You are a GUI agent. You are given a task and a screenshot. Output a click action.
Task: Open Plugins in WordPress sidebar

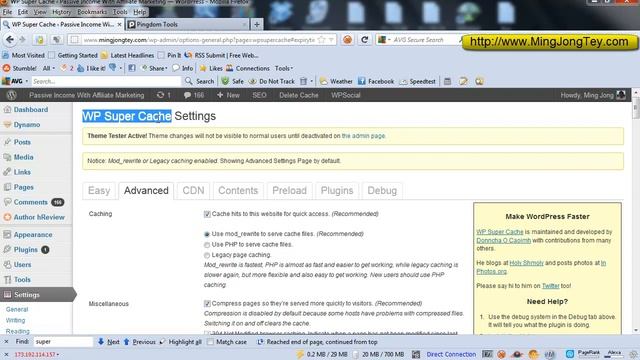click(25, 249)
